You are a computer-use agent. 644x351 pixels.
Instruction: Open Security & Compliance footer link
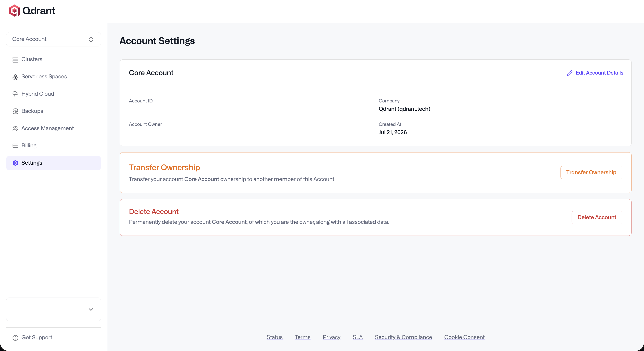403,337
